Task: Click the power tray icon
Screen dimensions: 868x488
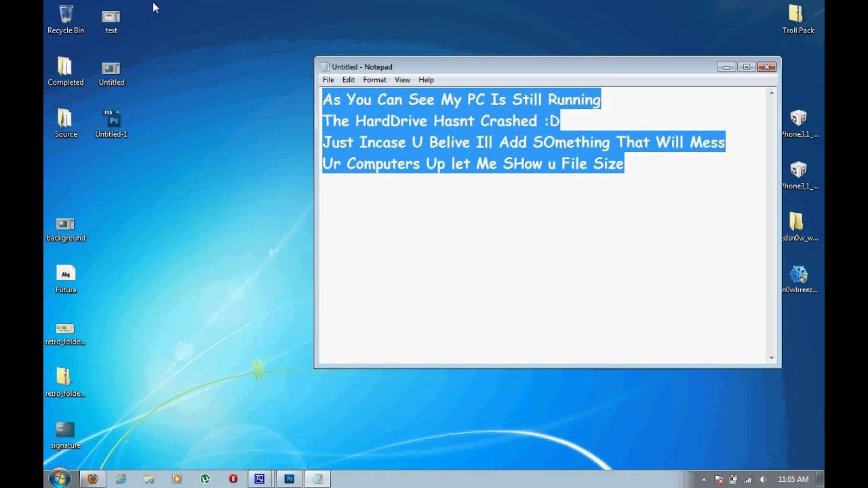Action: point(733,479)
